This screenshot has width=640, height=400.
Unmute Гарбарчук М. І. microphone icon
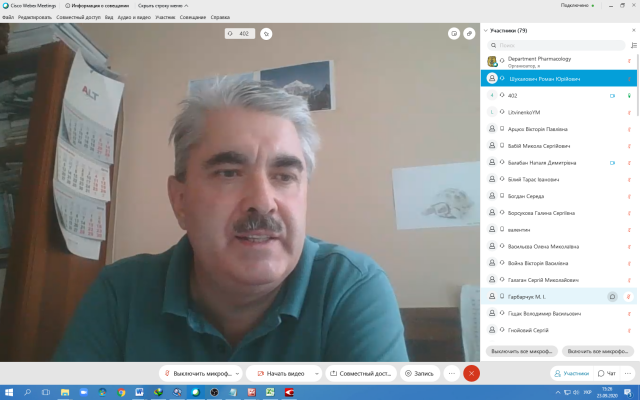click(629, 297)
